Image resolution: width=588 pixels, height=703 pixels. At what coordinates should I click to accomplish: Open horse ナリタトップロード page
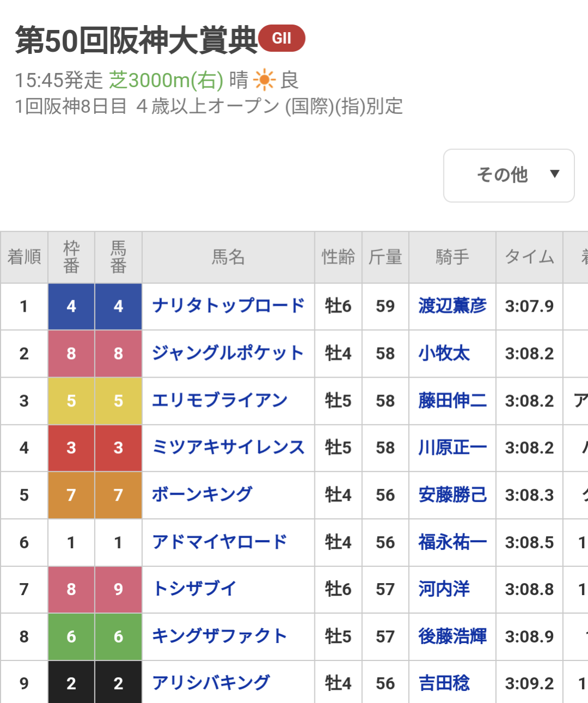(228, 306)
